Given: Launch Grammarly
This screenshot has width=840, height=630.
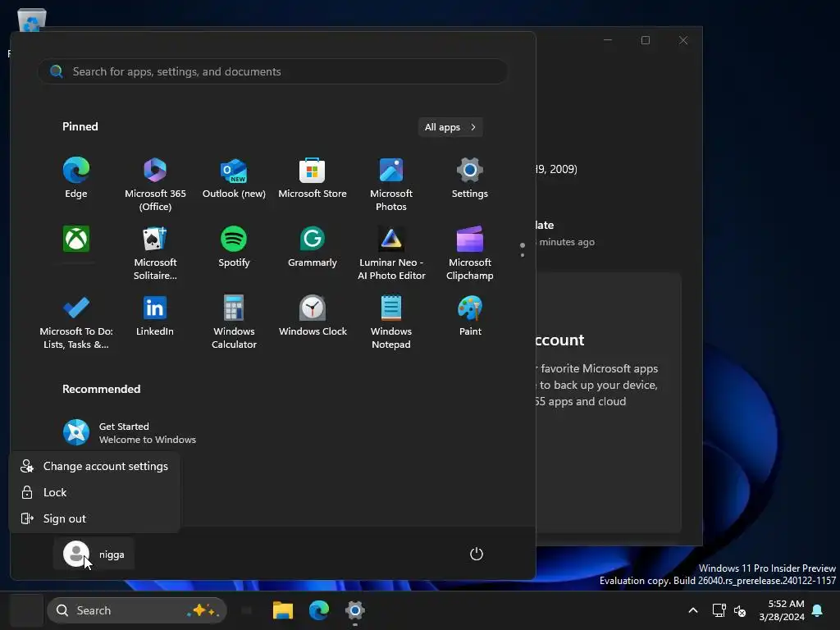Looking at the screenshot, I should pos(313,248).
